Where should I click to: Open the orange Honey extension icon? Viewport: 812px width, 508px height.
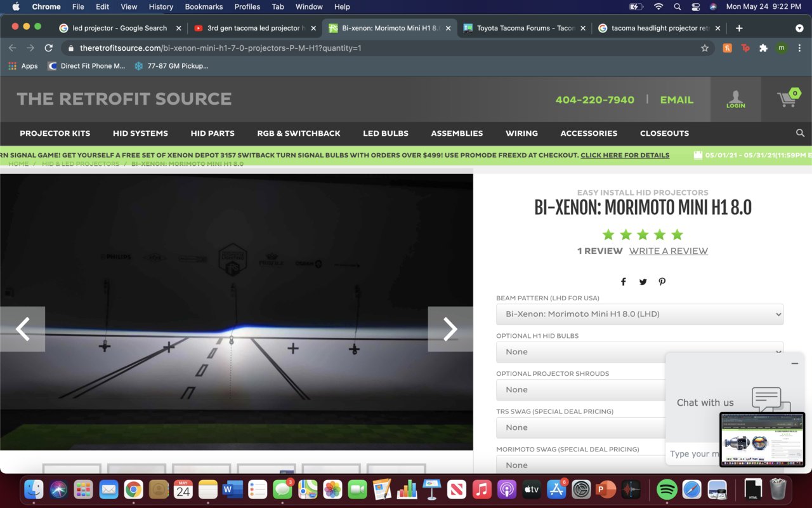click(728, 48)
